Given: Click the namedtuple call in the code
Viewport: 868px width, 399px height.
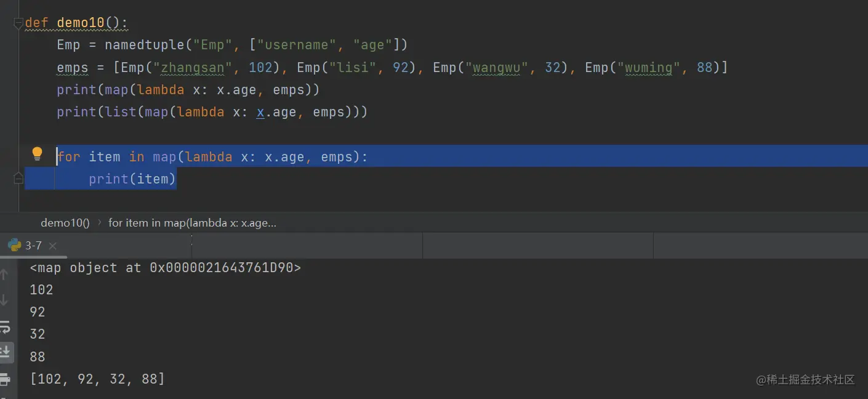Looking at the screenshot, I should click(144, 45).
